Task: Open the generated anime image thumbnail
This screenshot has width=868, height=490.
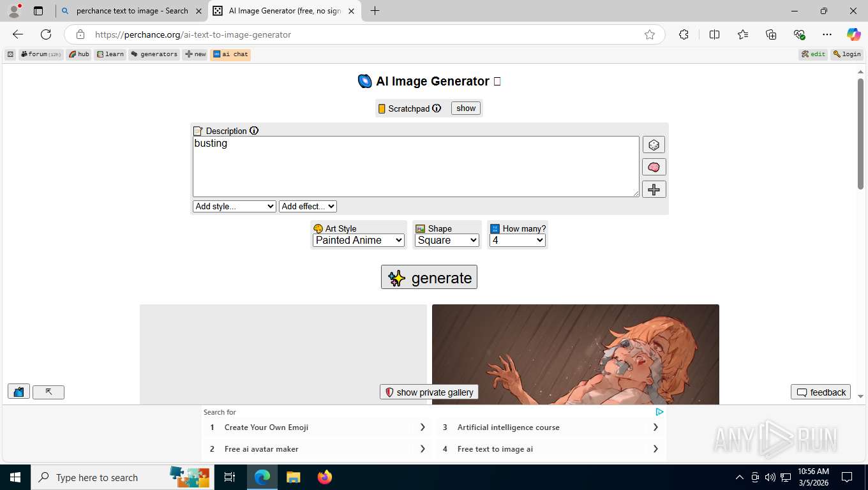Action: 576,355
